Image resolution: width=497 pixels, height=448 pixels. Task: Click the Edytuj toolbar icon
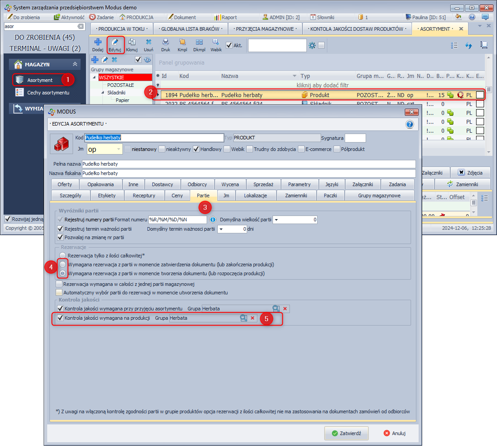click(x=115, y=43)
